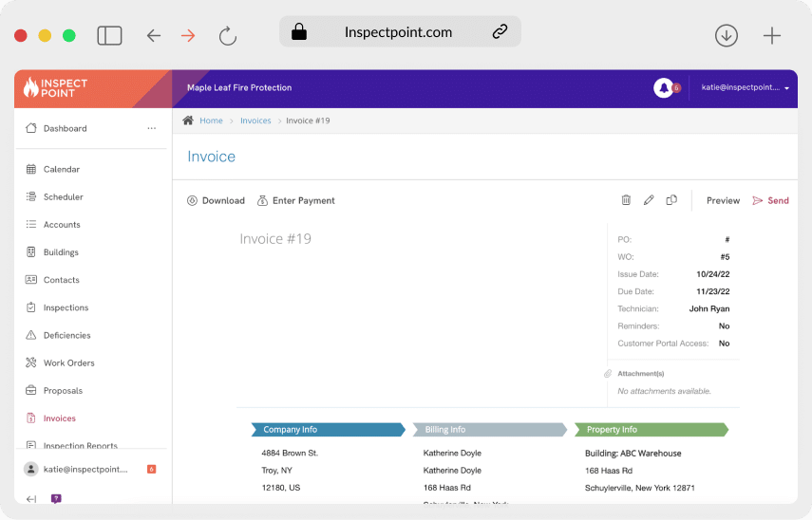This screenshot has height=520, width=812.
Task: Click the notification bell icon
Action: click(x=663, y=87)
